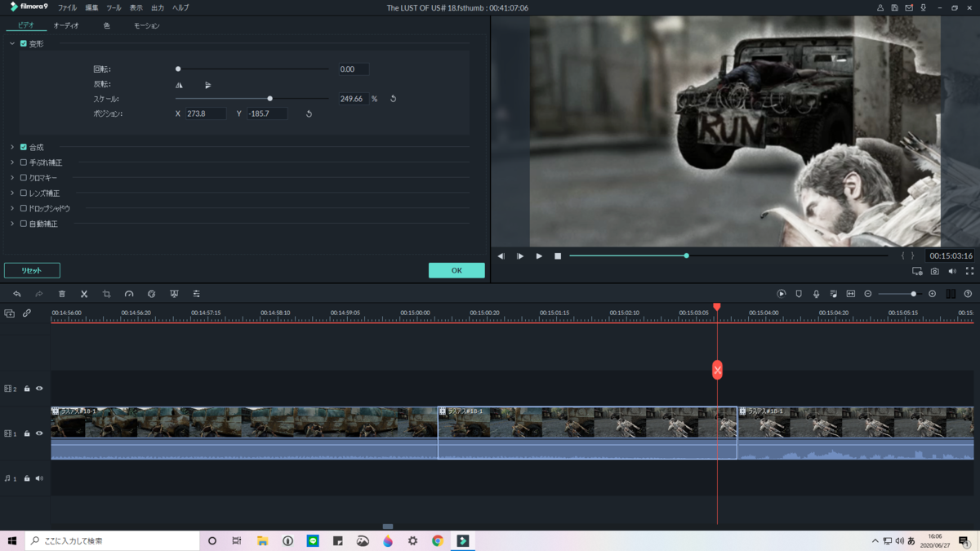Enable the 自動補正 checkbox
Screen dimensions: 980x551
pyautogui.click(x=24, y=224)
